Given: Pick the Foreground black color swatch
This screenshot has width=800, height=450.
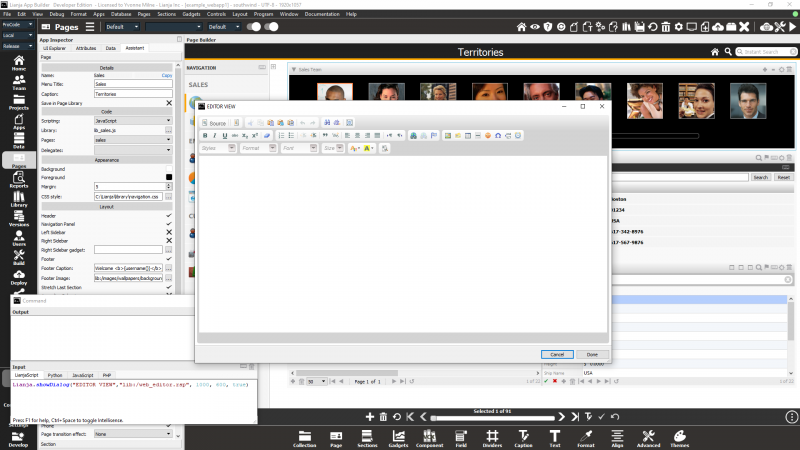Looking at the screenshot, I should pos(169,177).
